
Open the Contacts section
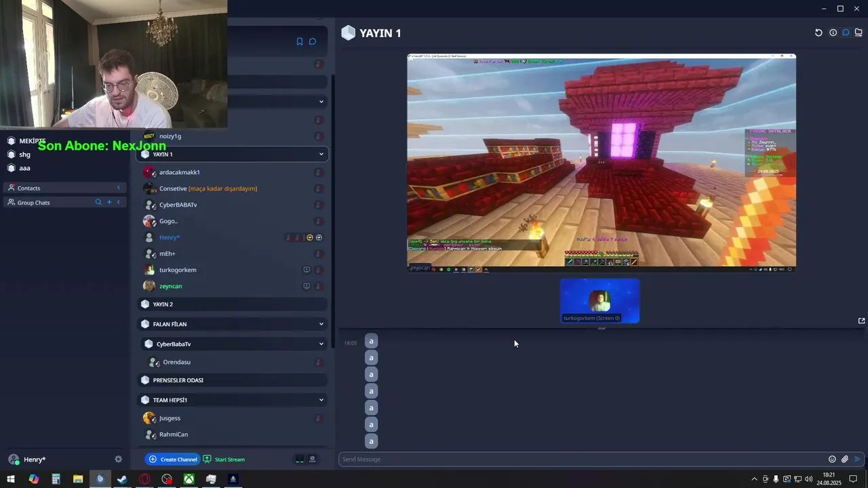64,188
